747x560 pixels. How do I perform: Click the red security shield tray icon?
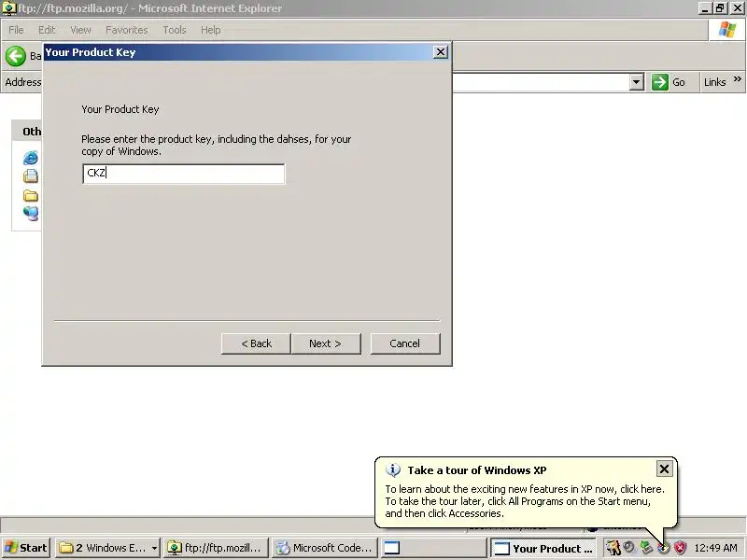pyautogui.click(x=681, y=548)
